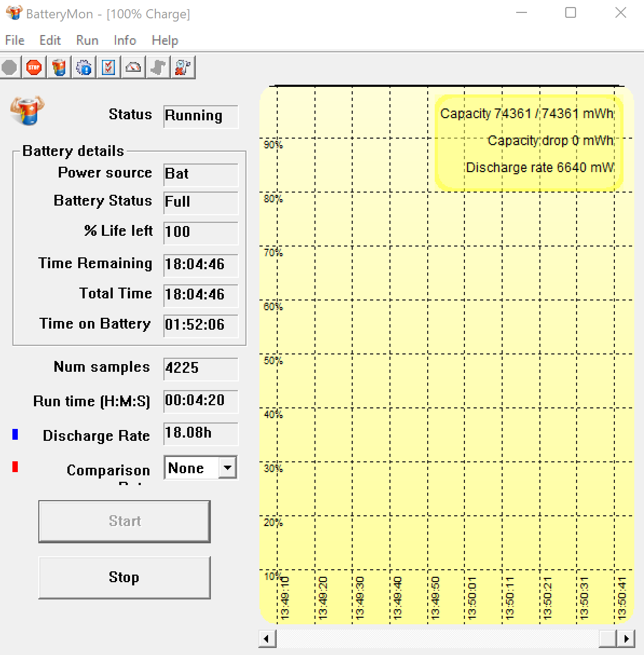This screenshot has height=655, width=644.
Task: Click the 90% label on the graph axis
Action: (273, 145)
